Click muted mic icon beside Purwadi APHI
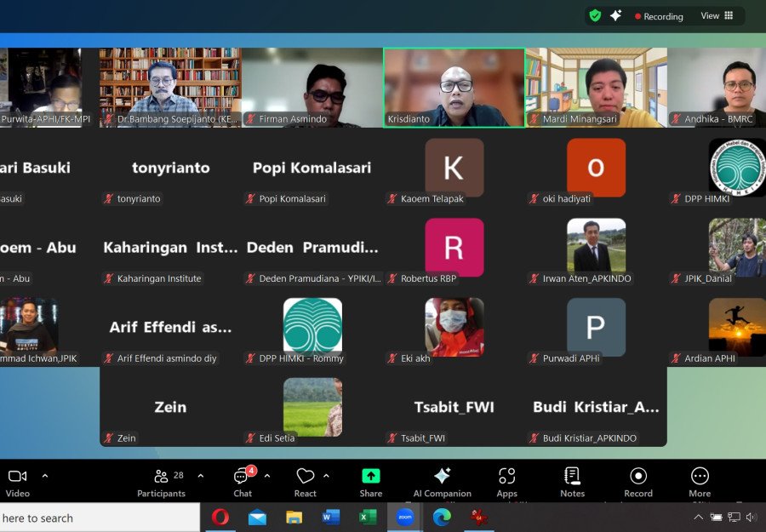 click(534, 358)
